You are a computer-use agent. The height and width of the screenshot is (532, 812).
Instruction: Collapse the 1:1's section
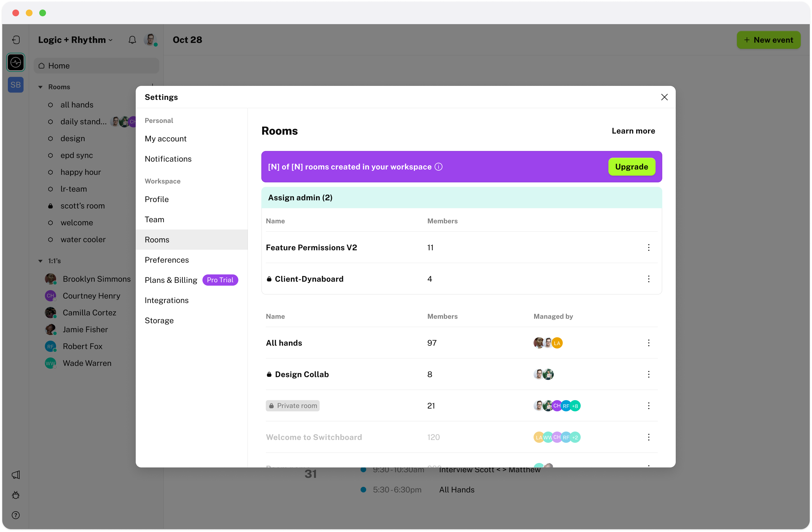point(40,261)
